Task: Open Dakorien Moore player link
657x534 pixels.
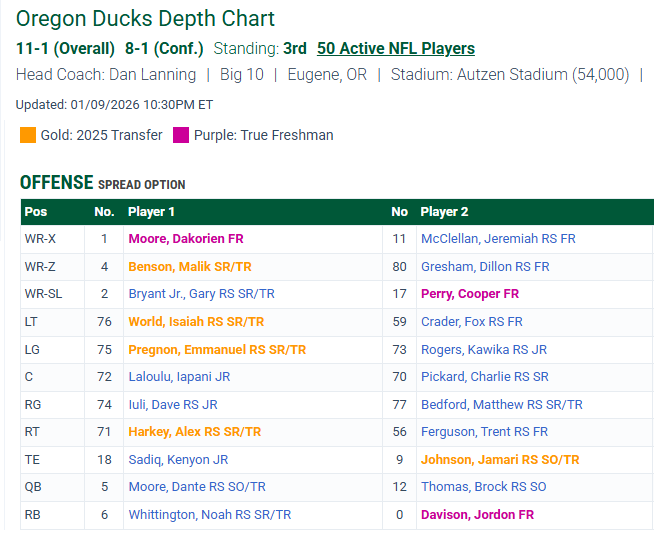Action: point(185,239)
